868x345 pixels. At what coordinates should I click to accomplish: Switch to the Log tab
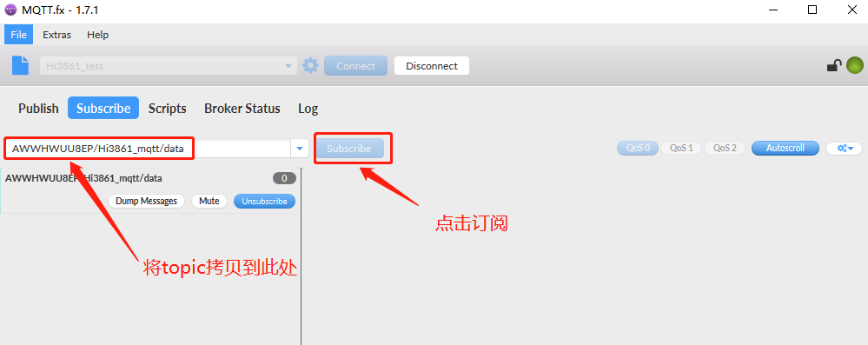[308, 108]
